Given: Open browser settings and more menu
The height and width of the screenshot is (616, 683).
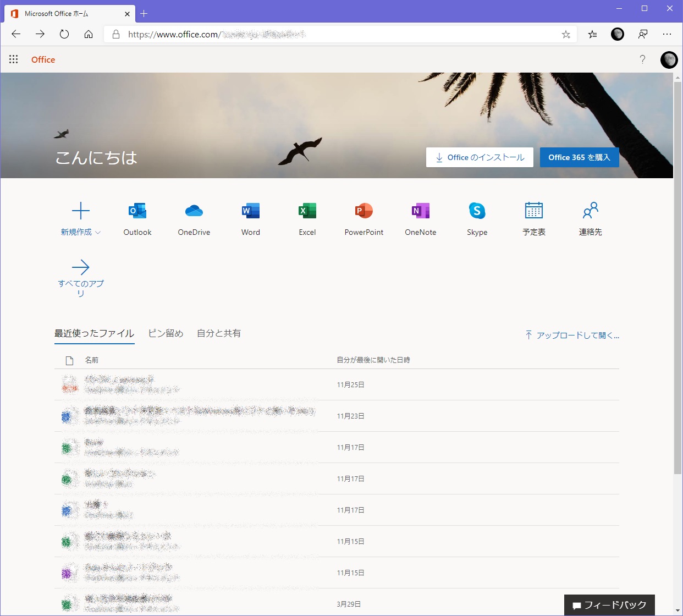Looking at the screenshot, I should point(667,34).
